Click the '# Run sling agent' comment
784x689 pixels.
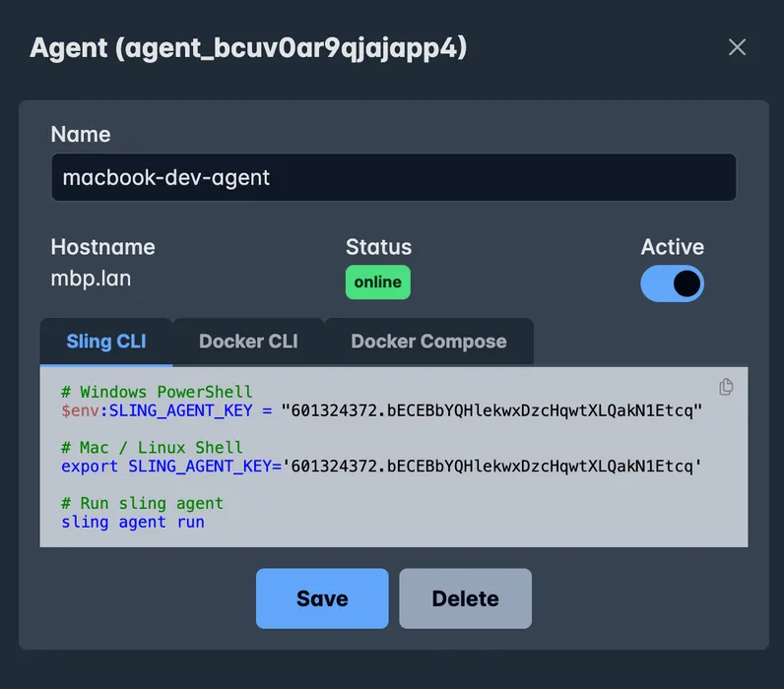pos(142,503)
